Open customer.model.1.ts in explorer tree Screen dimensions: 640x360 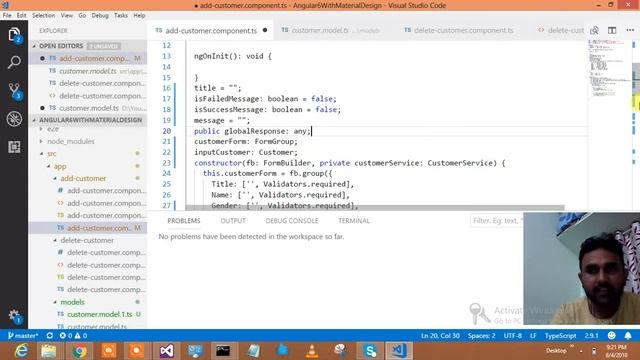click(100, 314)
